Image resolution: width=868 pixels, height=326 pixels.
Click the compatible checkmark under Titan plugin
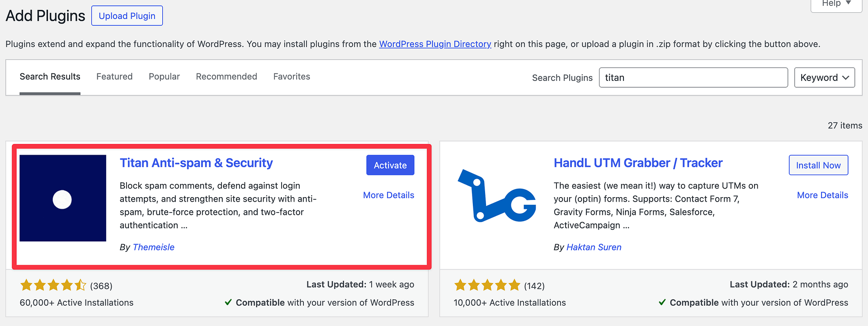click(x=228, y=302)
